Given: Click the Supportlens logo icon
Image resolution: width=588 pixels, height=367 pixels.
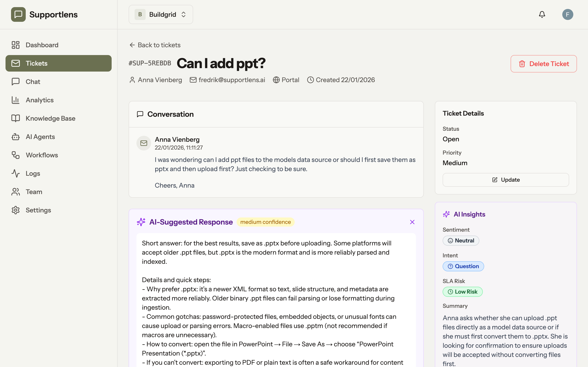Looking at the screenshot, I should coord(18,14).
